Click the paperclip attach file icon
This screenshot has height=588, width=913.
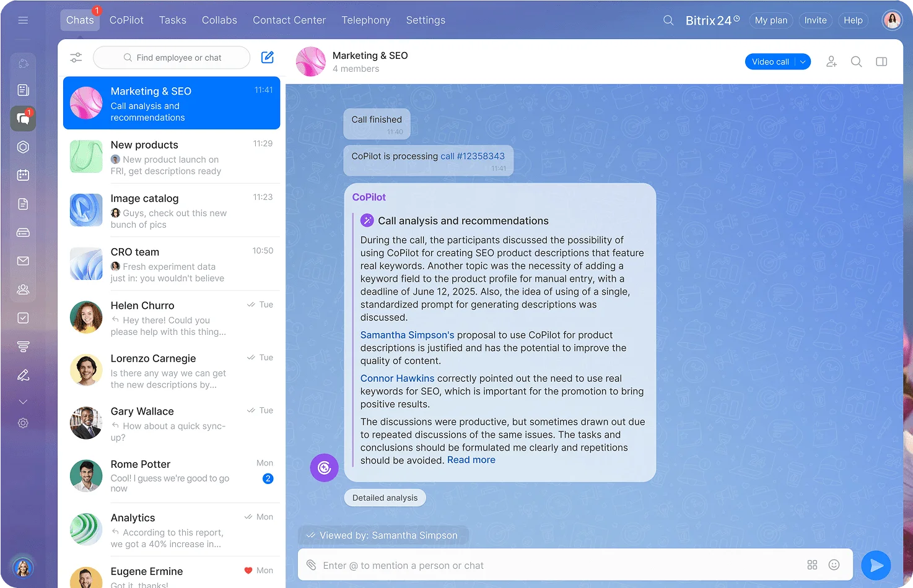(312, 565)
